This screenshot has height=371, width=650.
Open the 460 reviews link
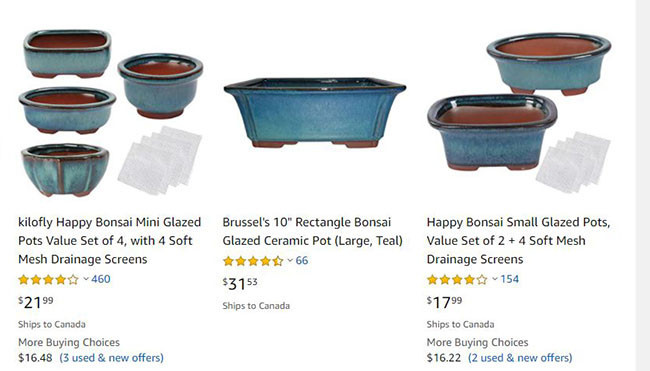pos(101,279)
